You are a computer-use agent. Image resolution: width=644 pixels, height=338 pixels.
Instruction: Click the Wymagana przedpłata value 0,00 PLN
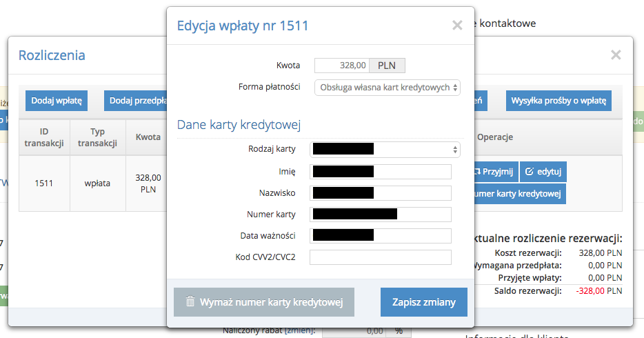coord(605,266)
